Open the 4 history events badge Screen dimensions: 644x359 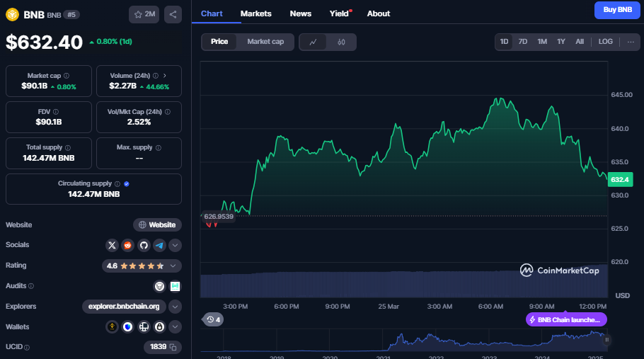click(x=213, y=319)
